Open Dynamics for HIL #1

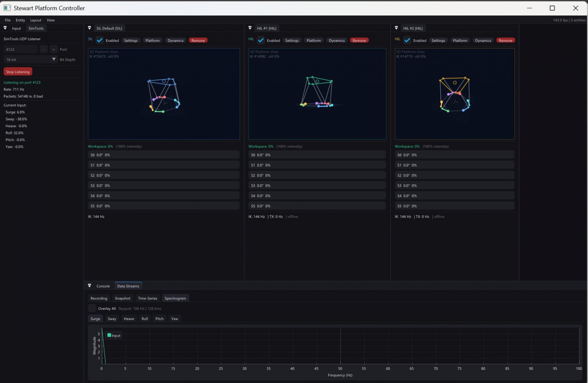[337, 40]
